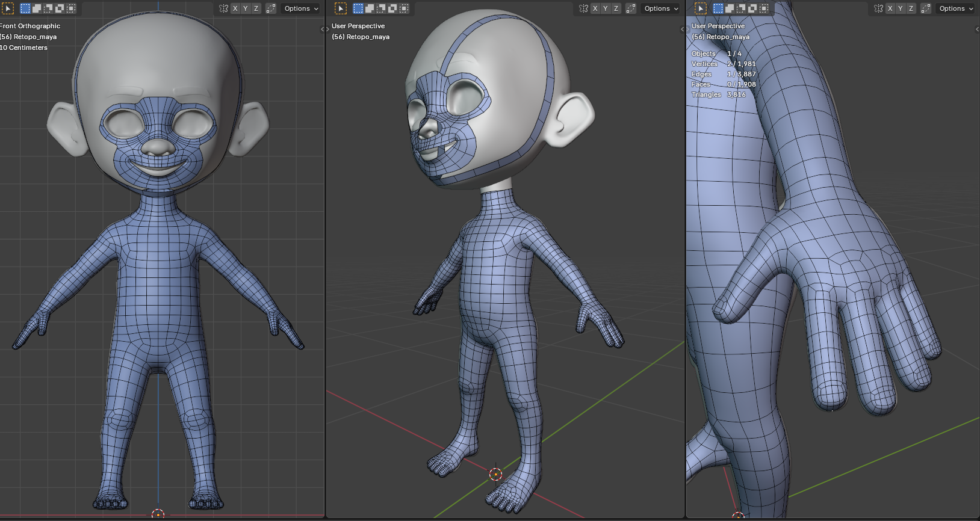The image size is (980, 521).
Task: Enable auto merge vertices in middle viewport header
Action: click(630, 8)
